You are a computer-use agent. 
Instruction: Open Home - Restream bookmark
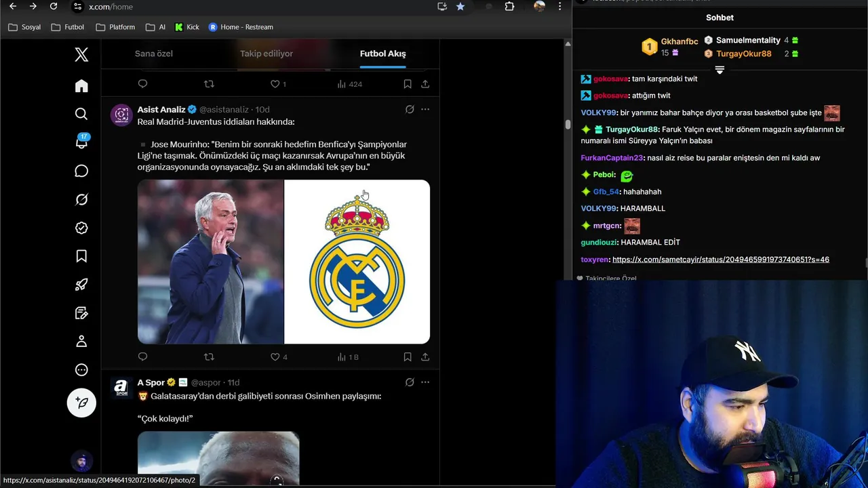pyautogui.click(x=241, y=27)
